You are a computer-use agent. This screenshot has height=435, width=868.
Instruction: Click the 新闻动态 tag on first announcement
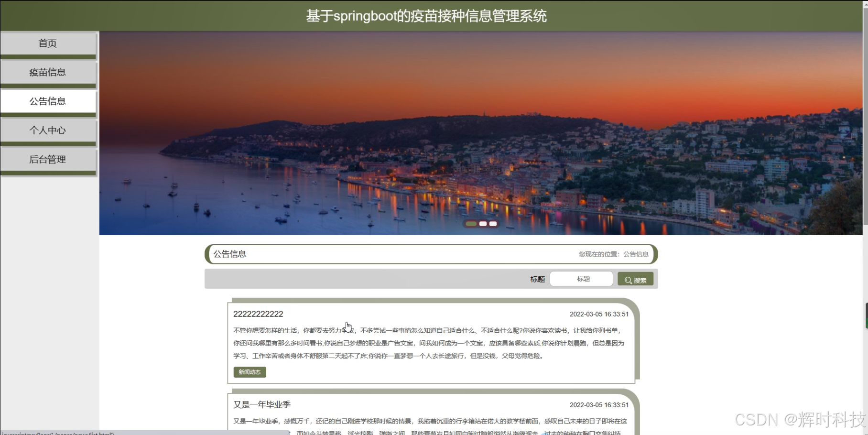[250, 372]
